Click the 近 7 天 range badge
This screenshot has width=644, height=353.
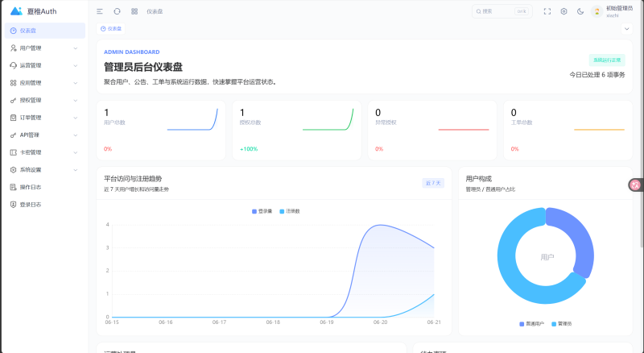click(x=433, y=183)
